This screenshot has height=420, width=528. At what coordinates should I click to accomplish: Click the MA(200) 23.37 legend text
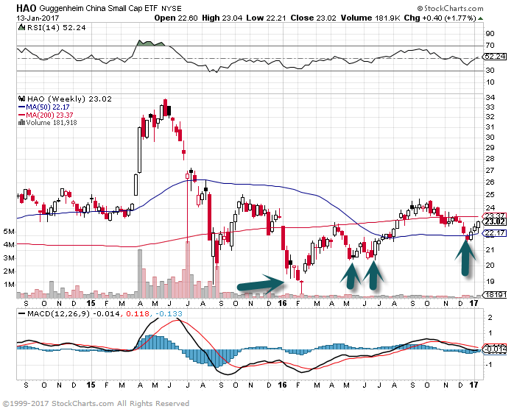pos(49,115)
